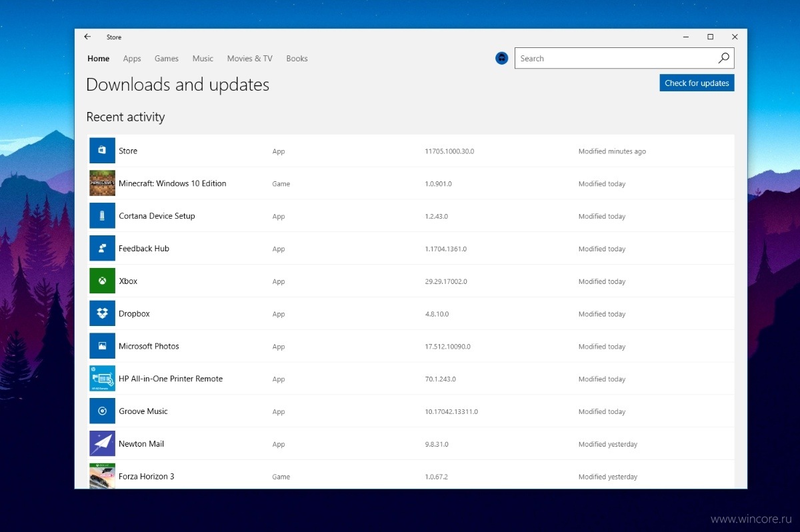Click the search magnifier icon

point(723,58)
